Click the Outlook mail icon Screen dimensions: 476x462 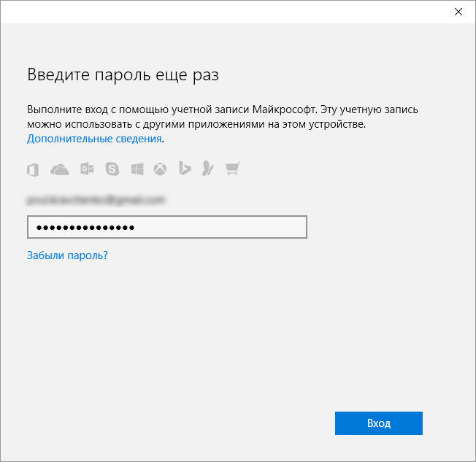[87, 169]
